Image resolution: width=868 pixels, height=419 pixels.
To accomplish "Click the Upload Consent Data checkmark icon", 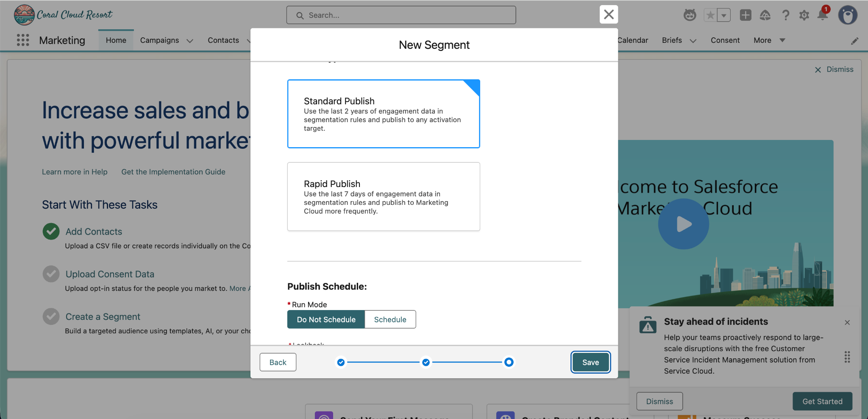I will click(x=51, y=274).
